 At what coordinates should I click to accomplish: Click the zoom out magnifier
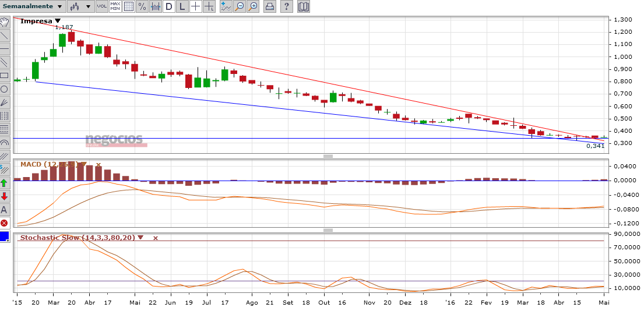(240, 6)
